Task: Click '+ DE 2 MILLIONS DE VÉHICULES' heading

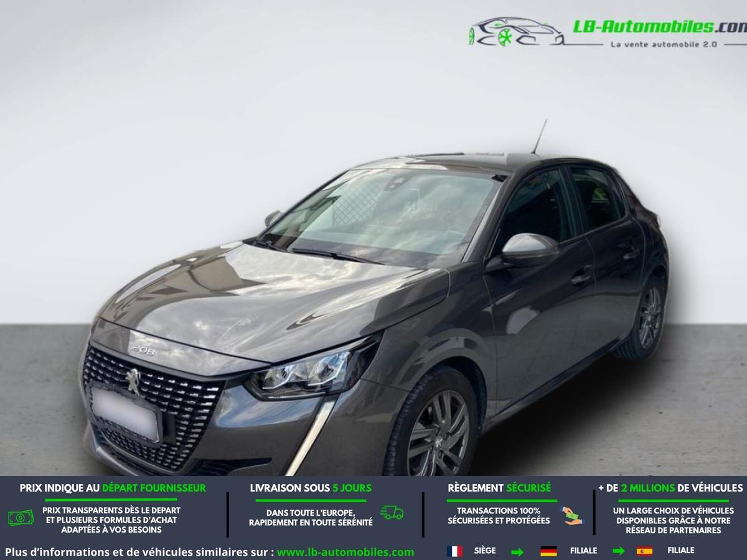Action: pyautogui.click(x=670, y=488)
